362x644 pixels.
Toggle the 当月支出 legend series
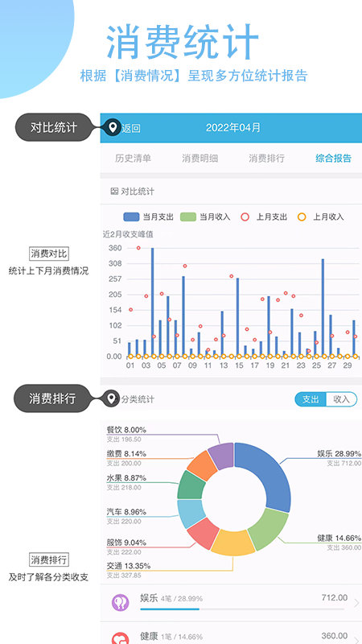point(149,217)
